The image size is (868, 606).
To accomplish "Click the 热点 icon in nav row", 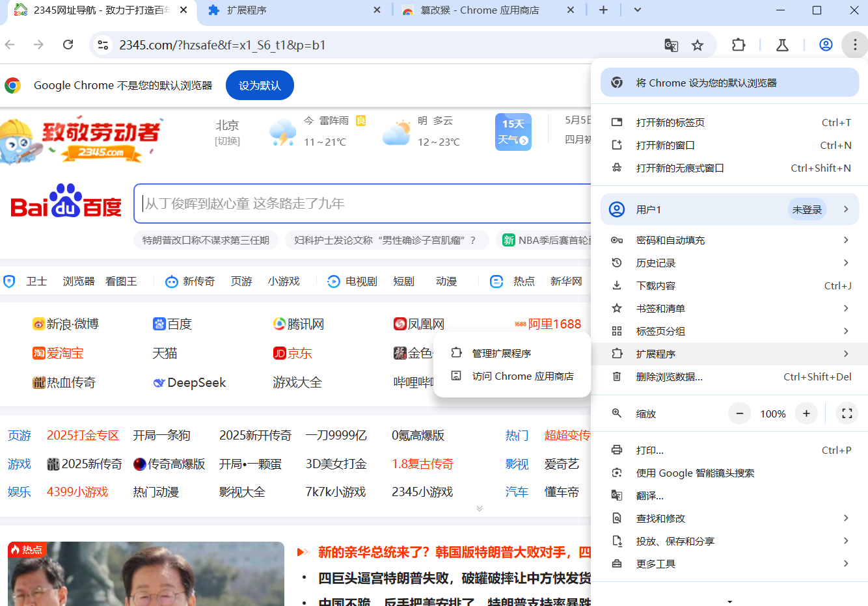I will click(496, 282).
